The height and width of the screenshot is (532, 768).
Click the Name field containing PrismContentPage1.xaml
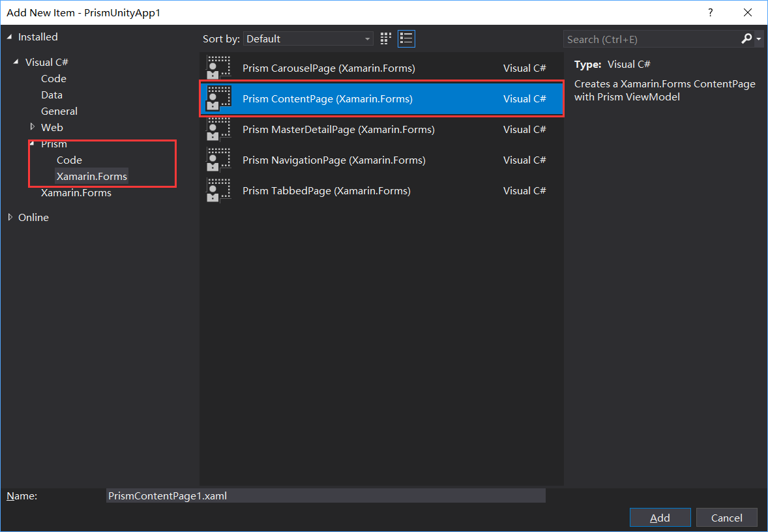point(326,495)
